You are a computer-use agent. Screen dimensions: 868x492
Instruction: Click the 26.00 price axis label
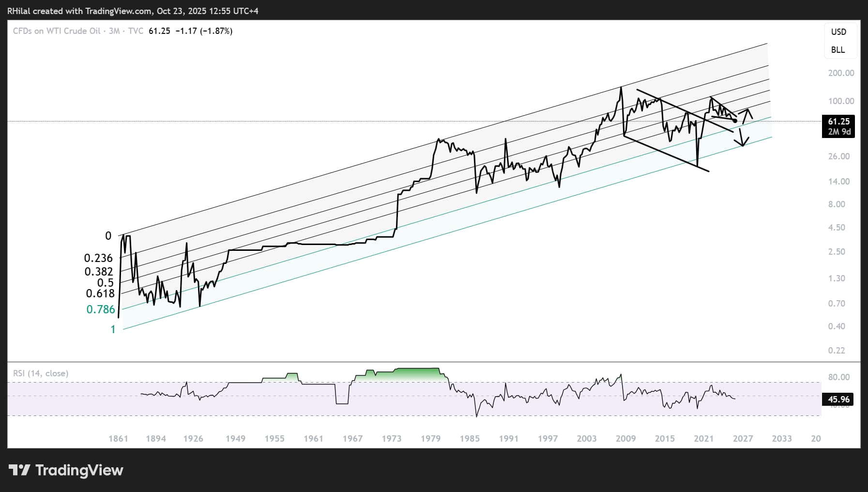pos(839,156)
